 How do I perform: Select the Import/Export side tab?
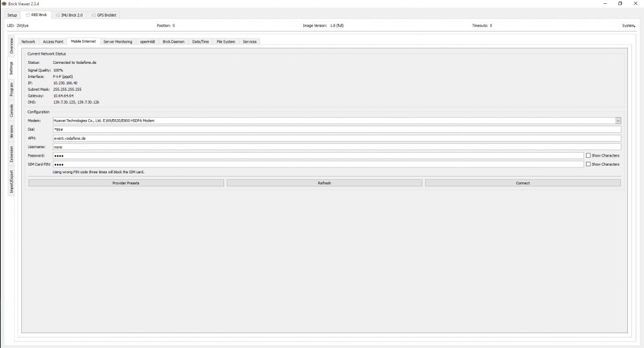(x=12, y=182)
